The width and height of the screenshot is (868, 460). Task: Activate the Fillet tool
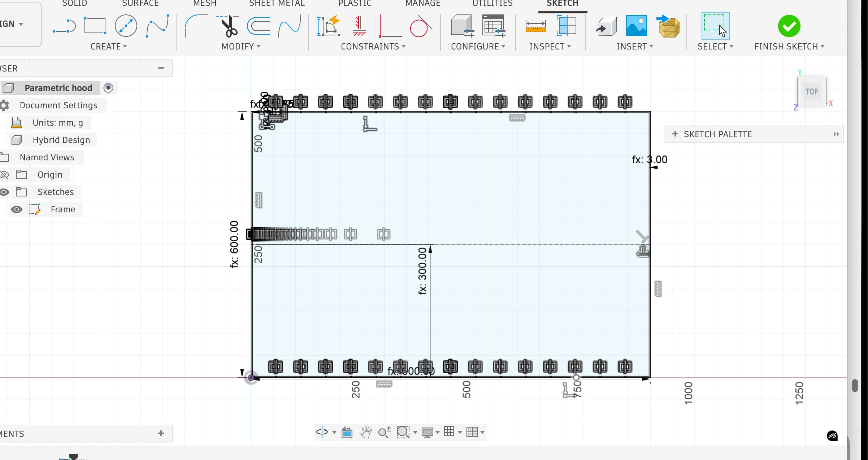[195, 26]
